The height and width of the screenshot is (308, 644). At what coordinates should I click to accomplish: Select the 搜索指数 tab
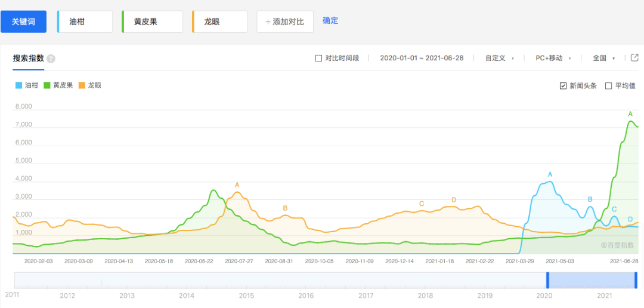click(29, 58)
